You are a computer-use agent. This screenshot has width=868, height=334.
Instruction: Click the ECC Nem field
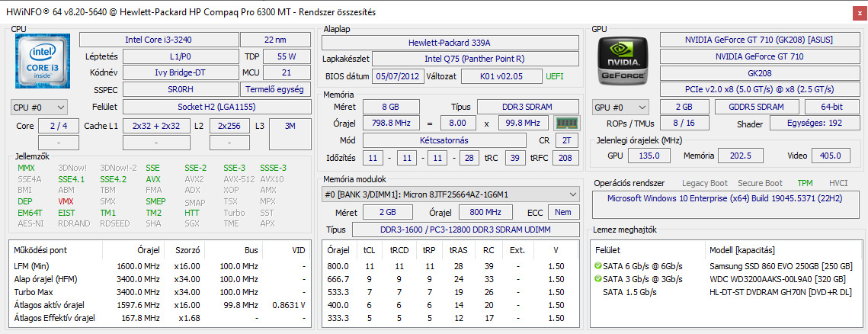point(563,212)
